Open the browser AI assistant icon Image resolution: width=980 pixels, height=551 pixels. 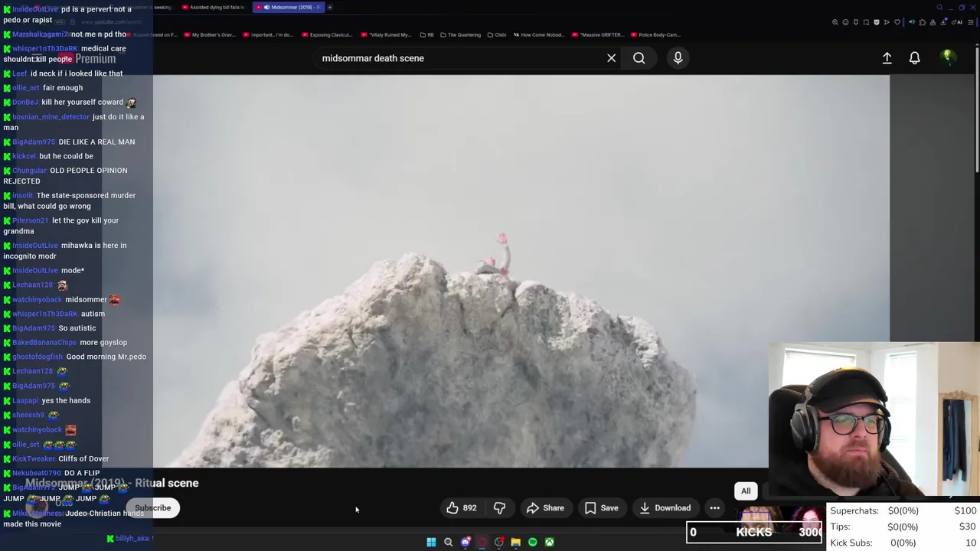[957, 22]
